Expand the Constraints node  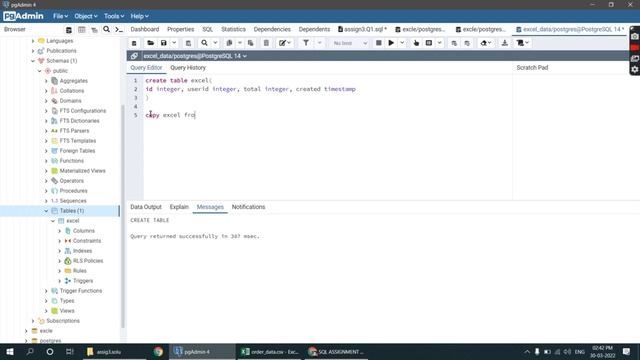tap(60, 241)
